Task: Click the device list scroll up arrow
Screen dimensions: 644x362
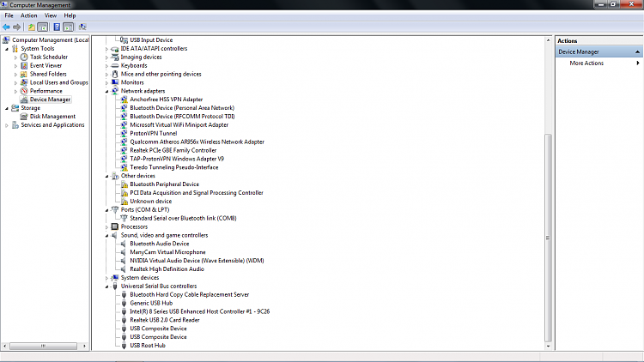Action: pos(548,40)
